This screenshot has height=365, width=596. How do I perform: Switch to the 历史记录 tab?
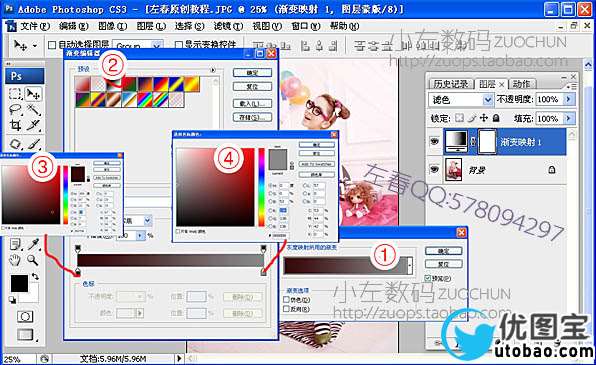point(451,84)
